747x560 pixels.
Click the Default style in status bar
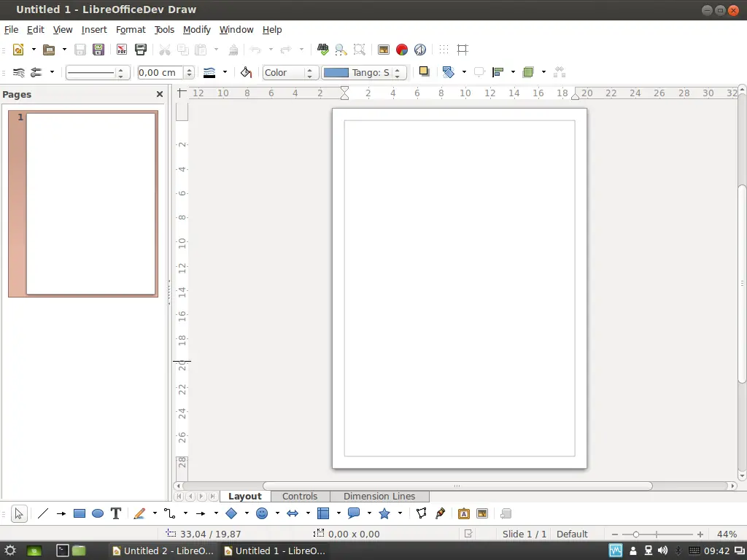coord(572,534)
